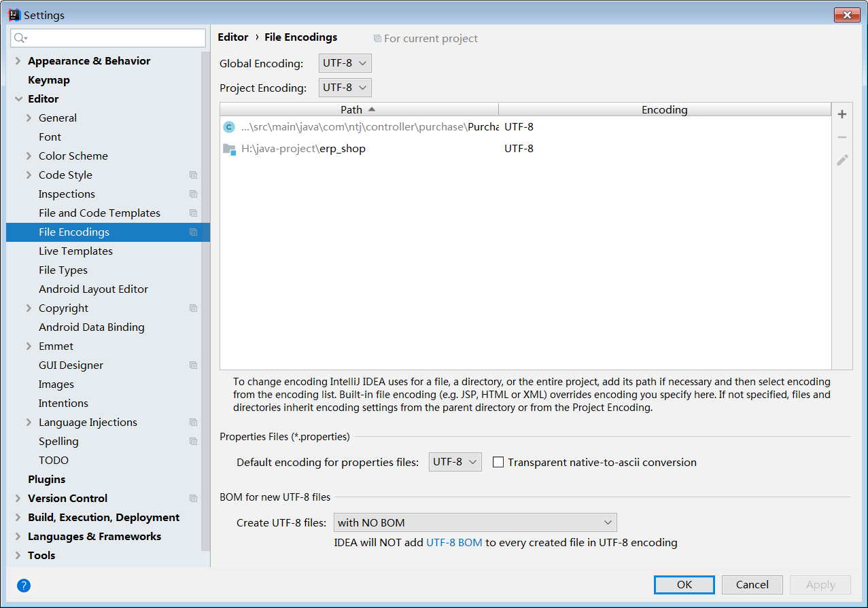The image size is (868, 608).
Task: Select Font settings page
Action: pyautogui.click(x=50, y=137)
